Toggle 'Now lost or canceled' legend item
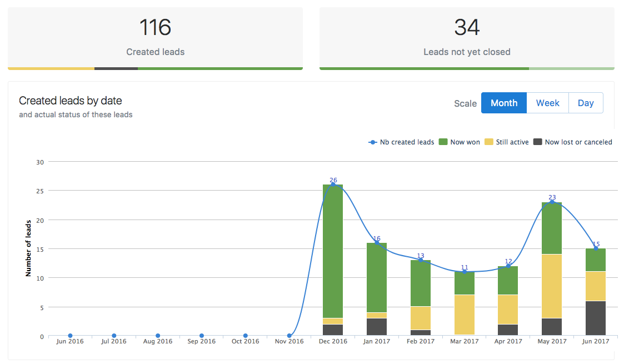This screenshot has height=364, width=624. click(573, 142)
